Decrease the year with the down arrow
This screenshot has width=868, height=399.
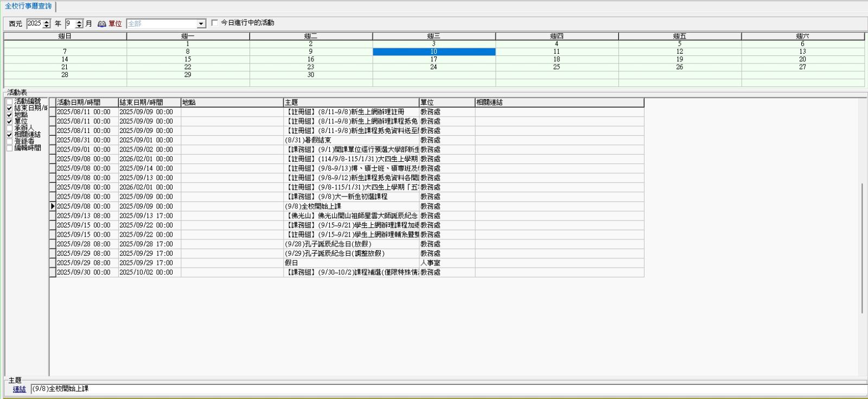(47, 26)
